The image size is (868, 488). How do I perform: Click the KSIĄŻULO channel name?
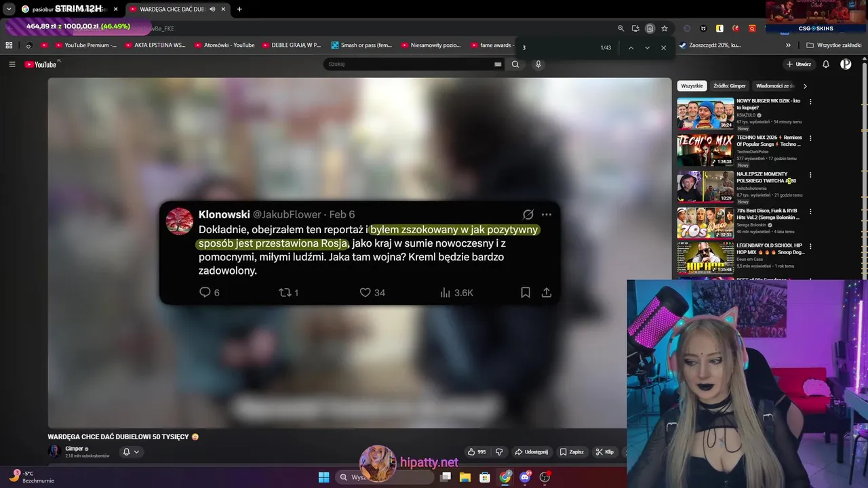point(746,115)
